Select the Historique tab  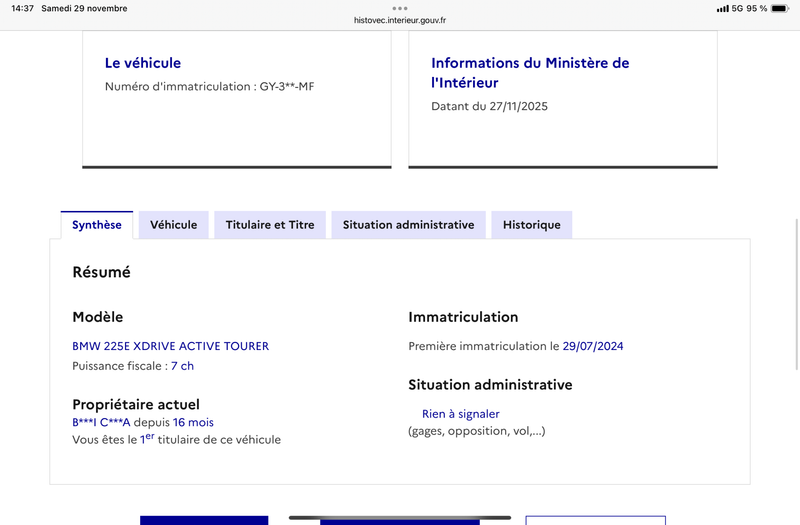pos(531,225)
